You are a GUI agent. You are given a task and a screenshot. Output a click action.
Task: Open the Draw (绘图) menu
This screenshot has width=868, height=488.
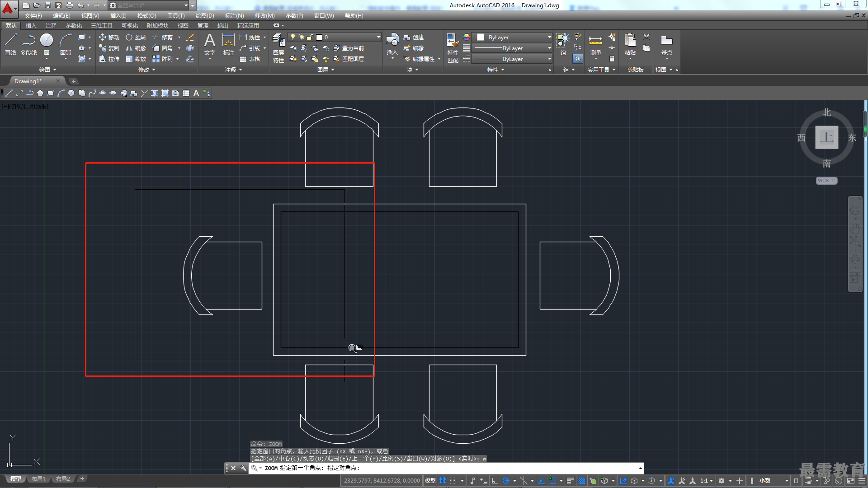(x=205, y=16)
